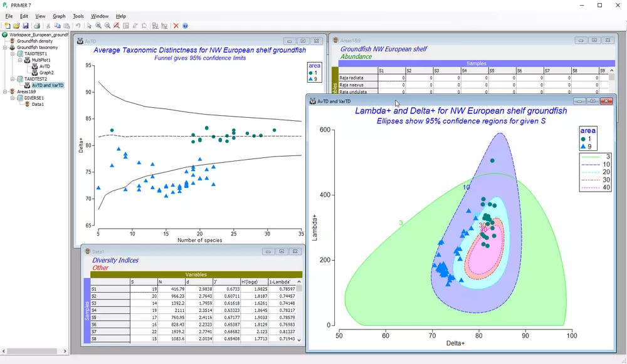Select the Zoom Out magnifier tool

point(108,26)
